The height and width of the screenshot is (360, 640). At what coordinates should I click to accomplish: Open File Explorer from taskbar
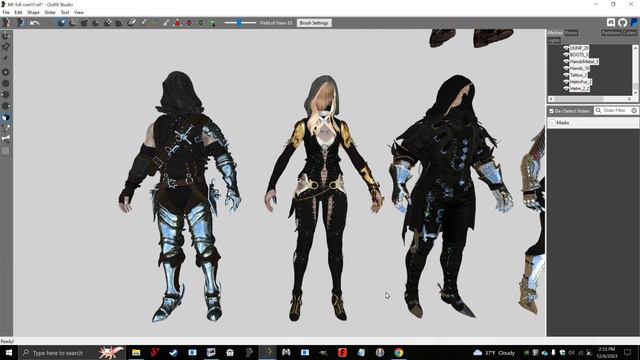coord(136,352)
